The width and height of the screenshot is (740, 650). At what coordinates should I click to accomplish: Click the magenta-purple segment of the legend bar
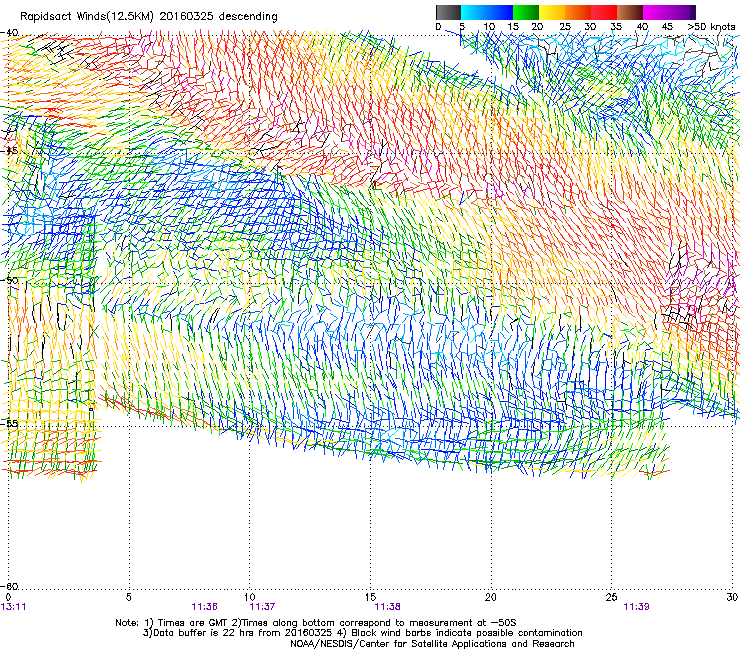[x=670, y=12]
